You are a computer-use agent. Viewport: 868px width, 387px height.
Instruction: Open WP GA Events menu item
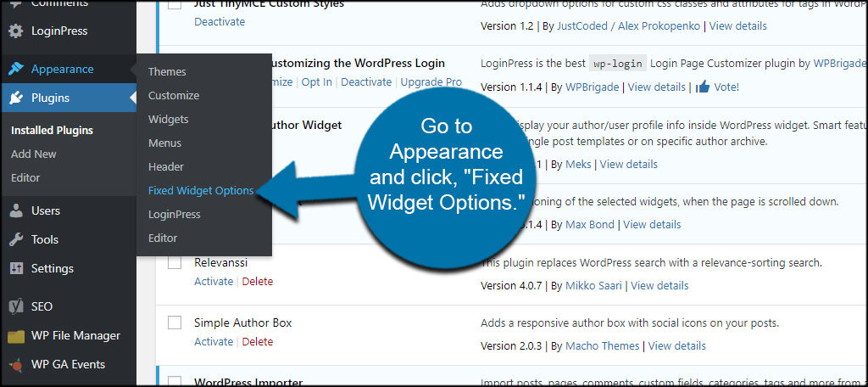click(68, 365)
